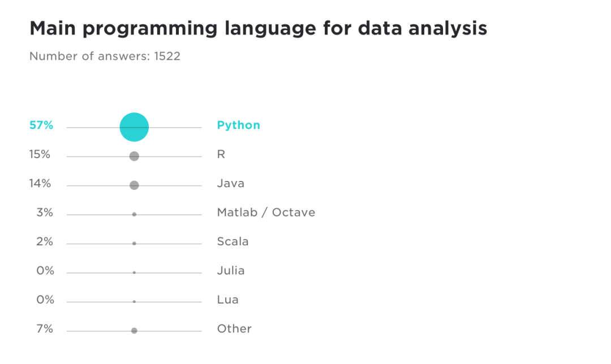Viewport: 611px width, 364px height.
Task: Click the Java language label
Action: click(x=231, y=183)
